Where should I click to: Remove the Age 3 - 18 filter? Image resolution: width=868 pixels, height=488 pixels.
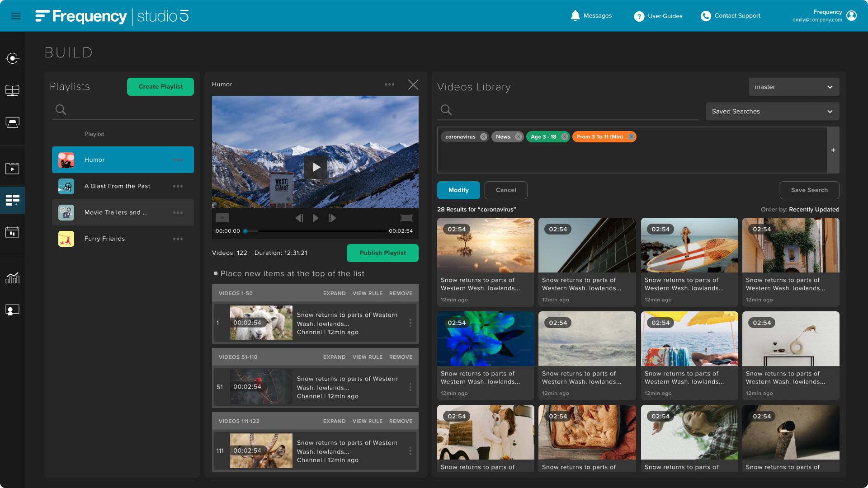pos(564,137)
